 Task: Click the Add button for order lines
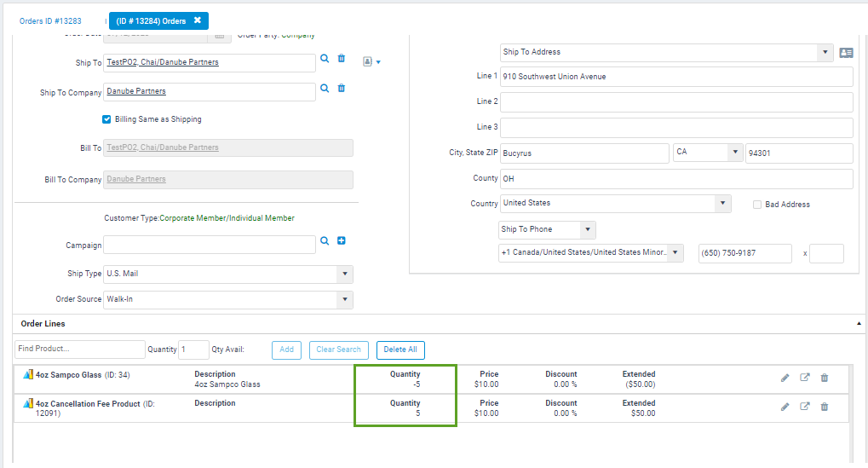click(287, 350)
